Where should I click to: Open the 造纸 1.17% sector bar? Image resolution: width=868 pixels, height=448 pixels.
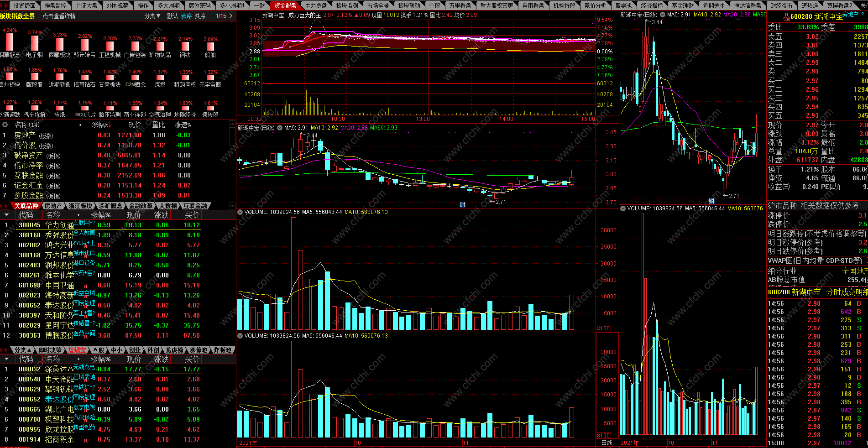[x=60, y=108]
